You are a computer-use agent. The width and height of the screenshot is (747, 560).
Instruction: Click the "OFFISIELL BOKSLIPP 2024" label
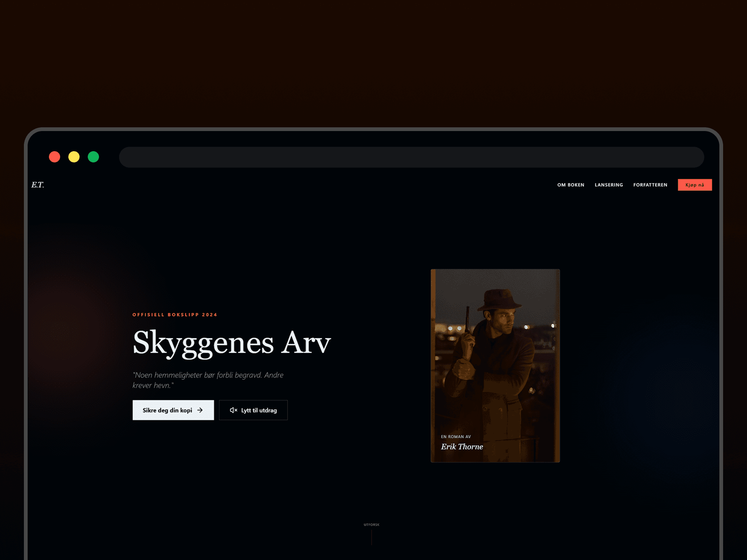175,315
